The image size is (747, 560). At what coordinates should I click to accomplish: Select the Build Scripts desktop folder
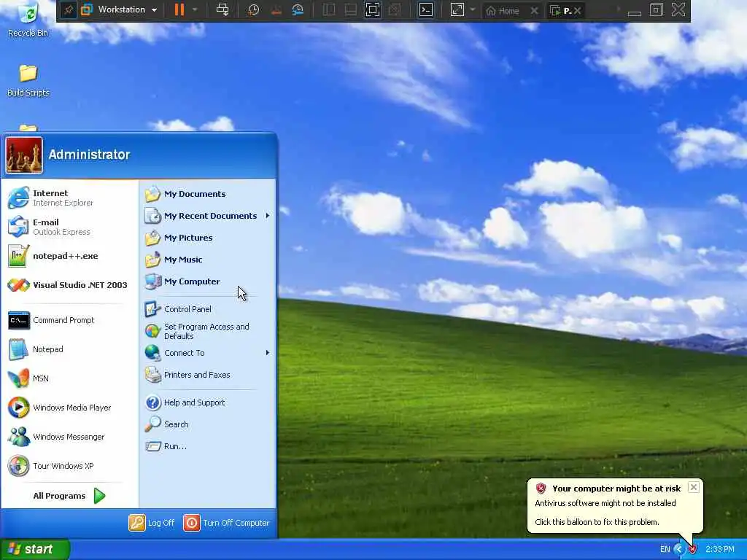tap(28, 80)
